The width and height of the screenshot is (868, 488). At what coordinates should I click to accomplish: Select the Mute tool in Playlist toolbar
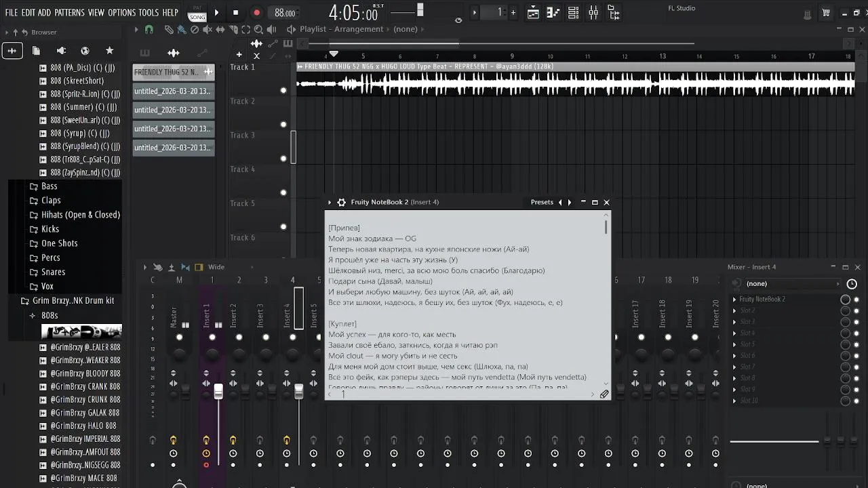click(208, 29)
